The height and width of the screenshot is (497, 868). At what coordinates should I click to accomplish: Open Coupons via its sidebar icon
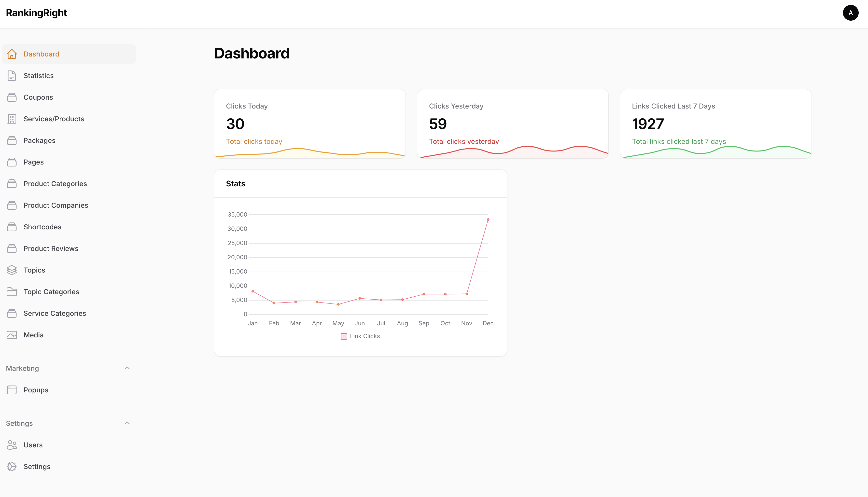pyautogui.click(x=12, y=97)
